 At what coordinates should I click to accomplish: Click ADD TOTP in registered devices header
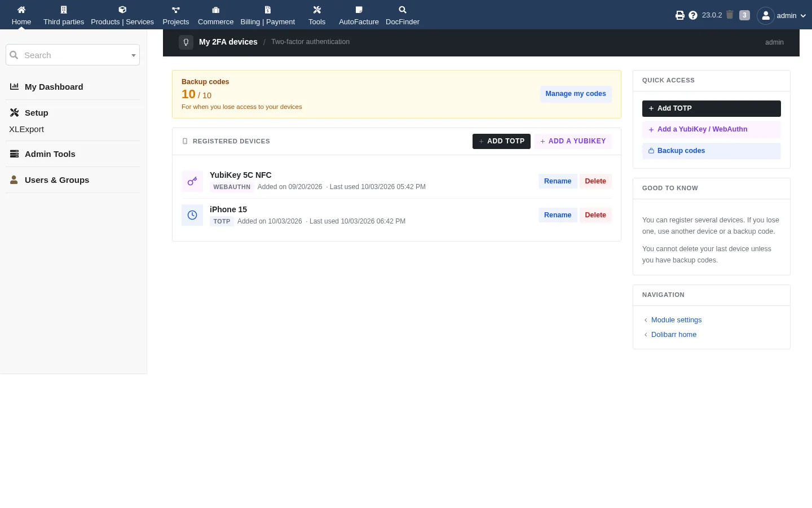click(x=501, y=141)
